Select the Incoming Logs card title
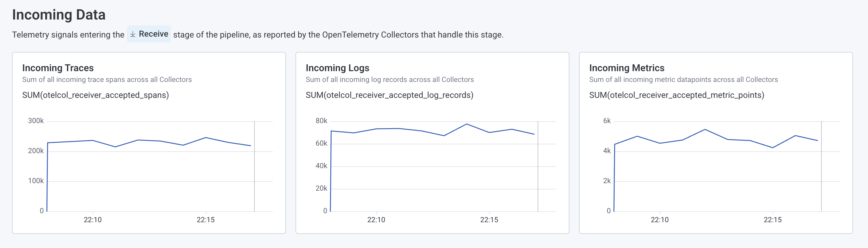This screenshot has height=248, width=868. click(x=337, y=68)
